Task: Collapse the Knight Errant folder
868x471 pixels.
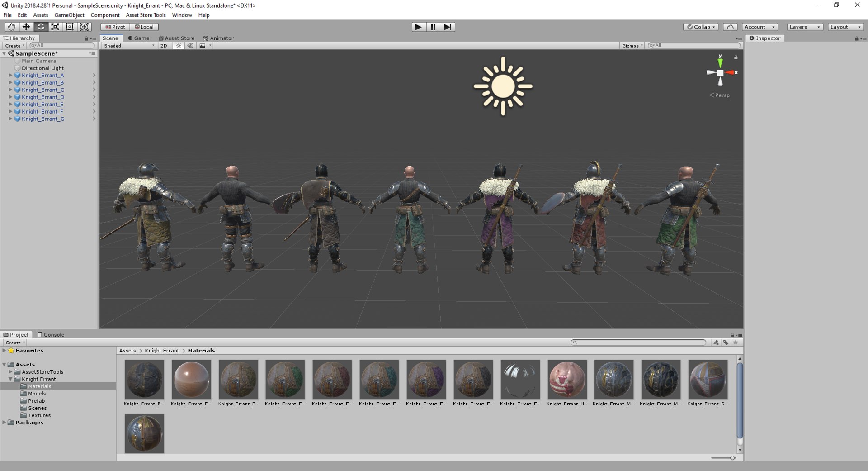Action: [x=10, y=379]
